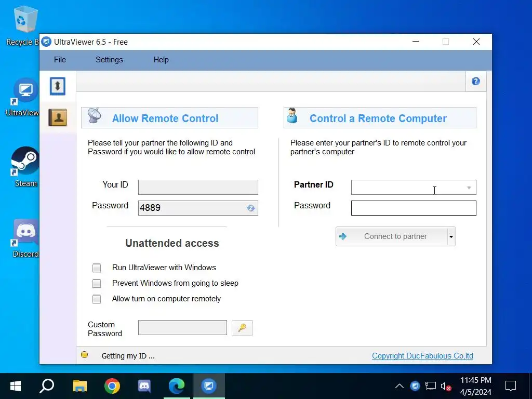The height and width of the screenshot is (399, 532).
Task: Open the Copyright DucFabulous Co,ltd link
Action: (x=422, y=355)
